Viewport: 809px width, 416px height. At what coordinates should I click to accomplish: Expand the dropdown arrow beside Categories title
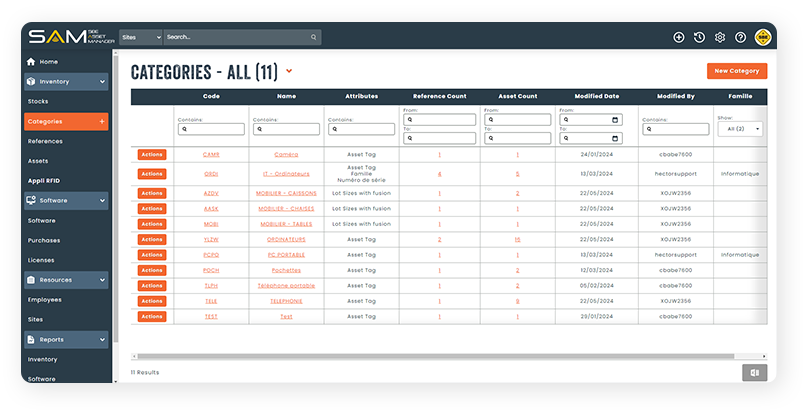(289, 71)
